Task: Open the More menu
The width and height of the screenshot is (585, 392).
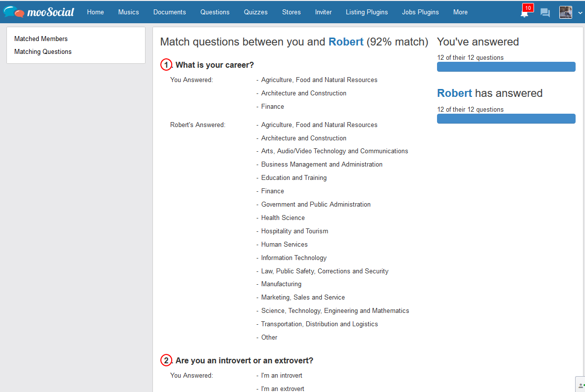Action: (460, 12)
